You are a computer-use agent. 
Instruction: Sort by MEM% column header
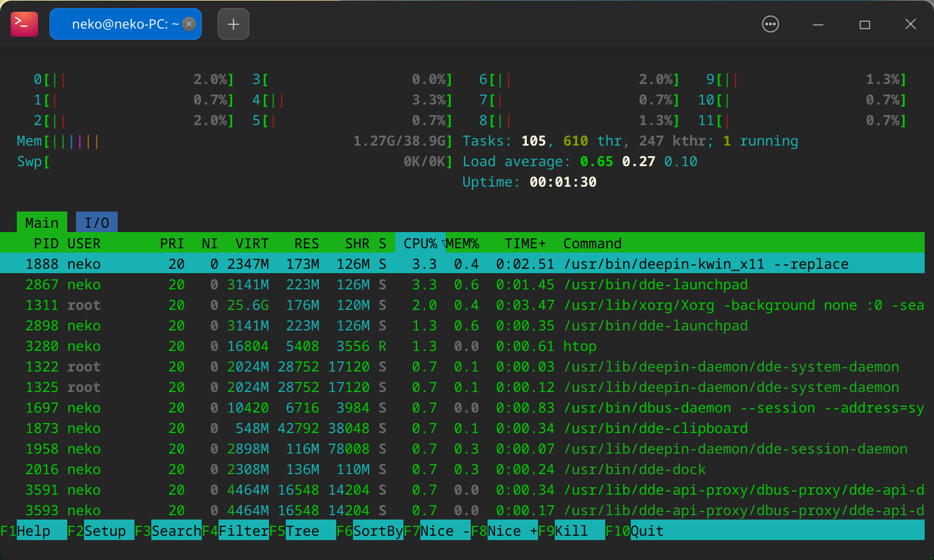pyautogui.click(x=463, y=243)
